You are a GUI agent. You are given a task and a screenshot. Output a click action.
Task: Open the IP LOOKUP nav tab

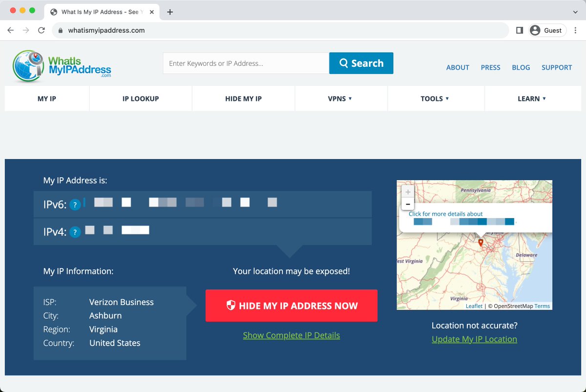click(141, 99)
